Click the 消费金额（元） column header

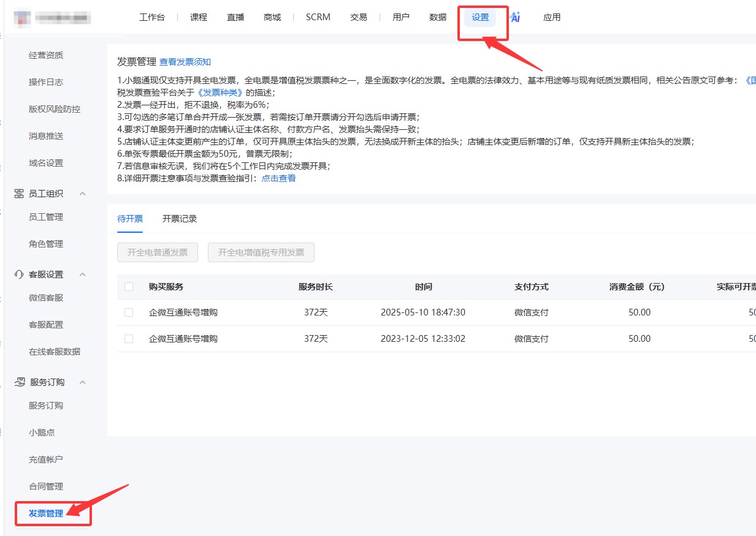tap(637, 287)
